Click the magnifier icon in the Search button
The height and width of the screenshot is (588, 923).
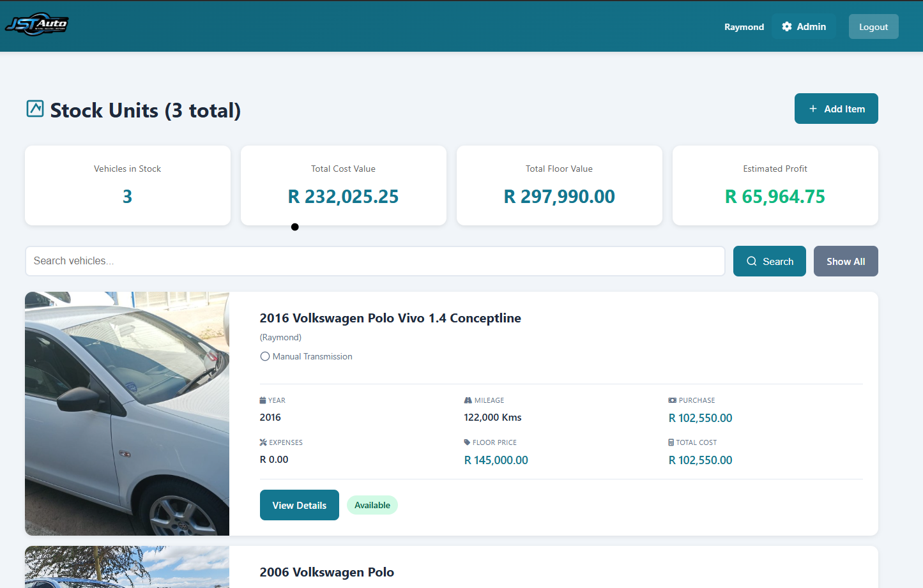pos(752,260)
